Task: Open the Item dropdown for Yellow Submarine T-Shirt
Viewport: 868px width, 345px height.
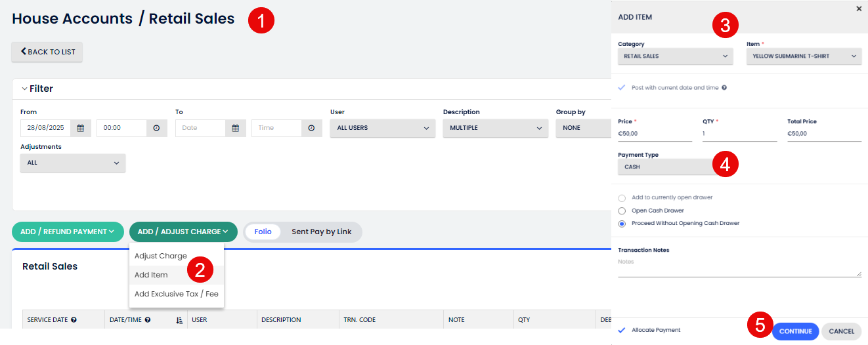Action: coord(804,56)
